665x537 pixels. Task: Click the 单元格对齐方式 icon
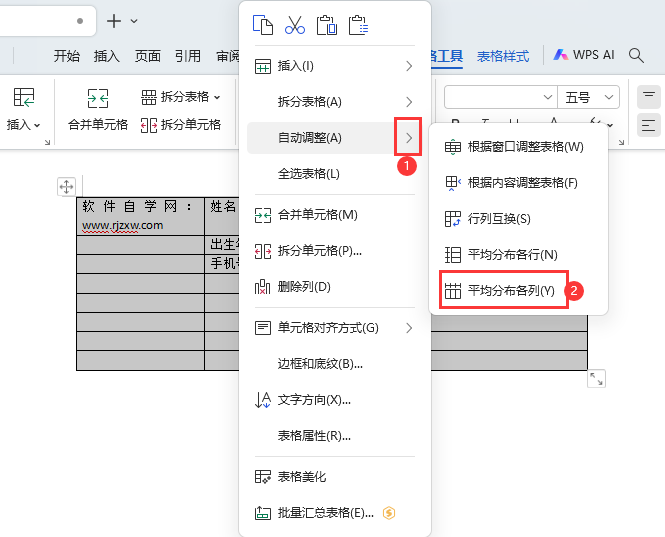pyautogui.click(x=263, y=328)
